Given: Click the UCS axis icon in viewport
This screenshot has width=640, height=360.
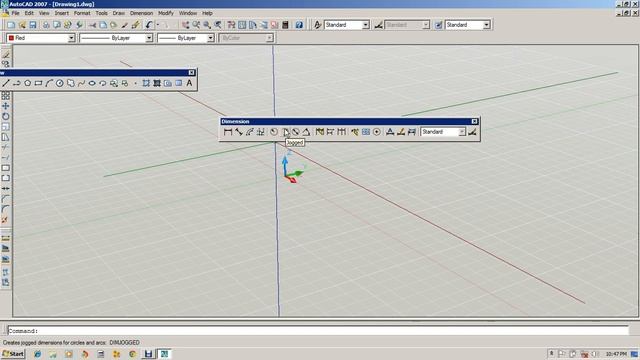Looking at the screenshot, I should click(293, 169).
